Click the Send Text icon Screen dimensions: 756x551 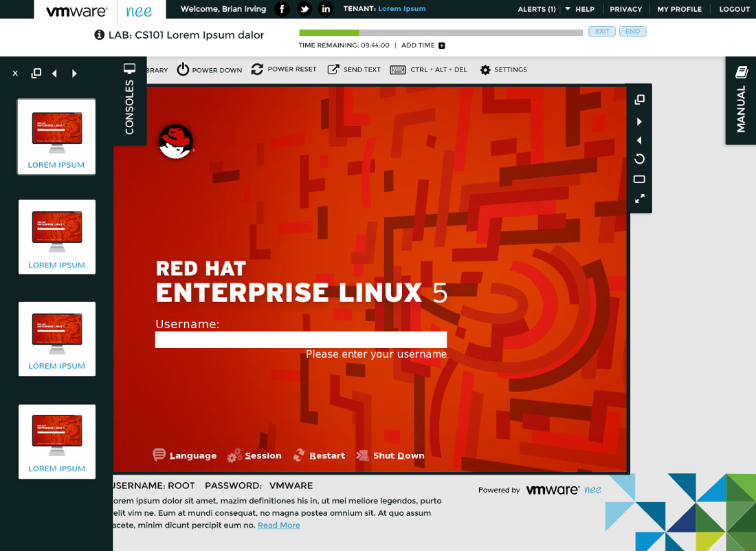[x=333, y=69]
